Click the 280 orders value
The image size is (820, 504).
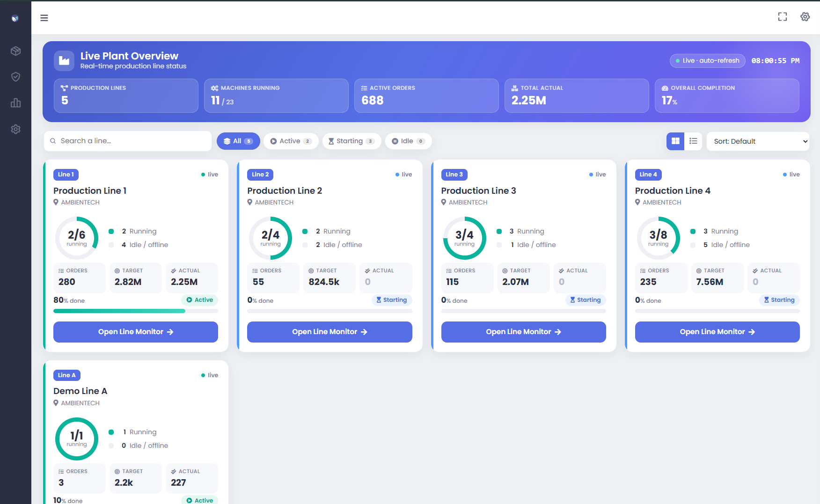pos(66,282)
